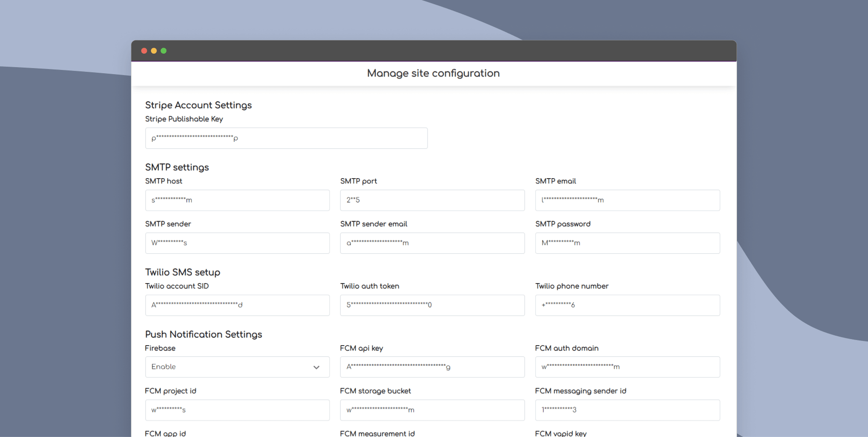
Task: Click the FCM api key input
Action: coord(432,367)
